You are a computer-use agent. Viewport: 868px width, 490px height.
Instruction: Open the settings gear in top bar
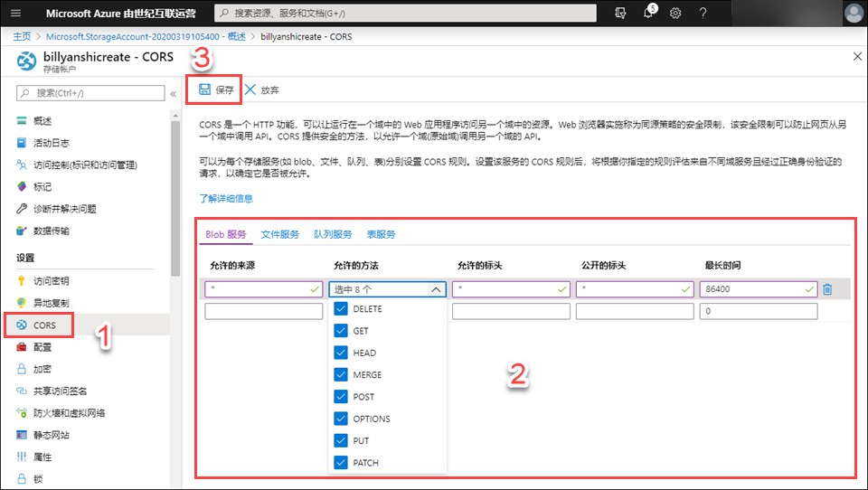pyautogui.click(x=675, y=13)
